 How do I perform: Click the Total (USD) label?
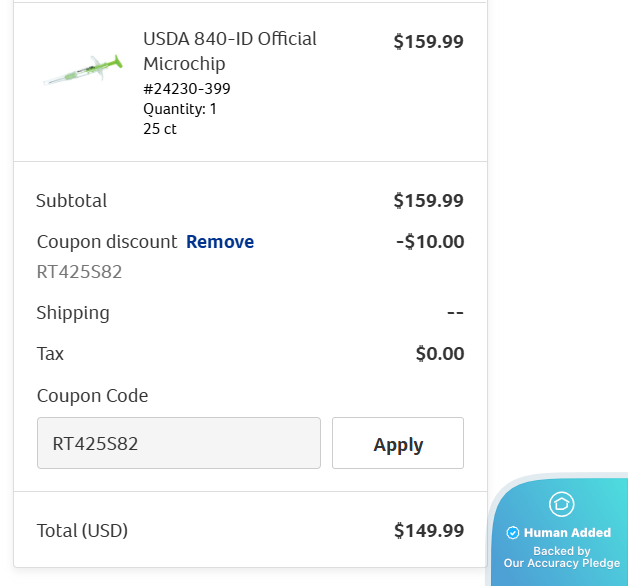[x=82, y=531]
